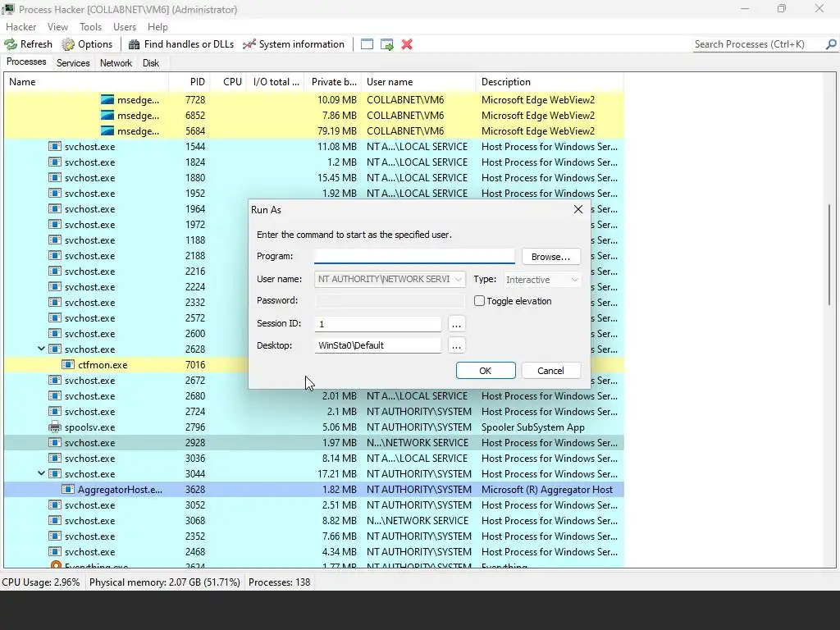Click the AggregatorHost process icon
Viewport: 840px width, 630px height.
68,489
